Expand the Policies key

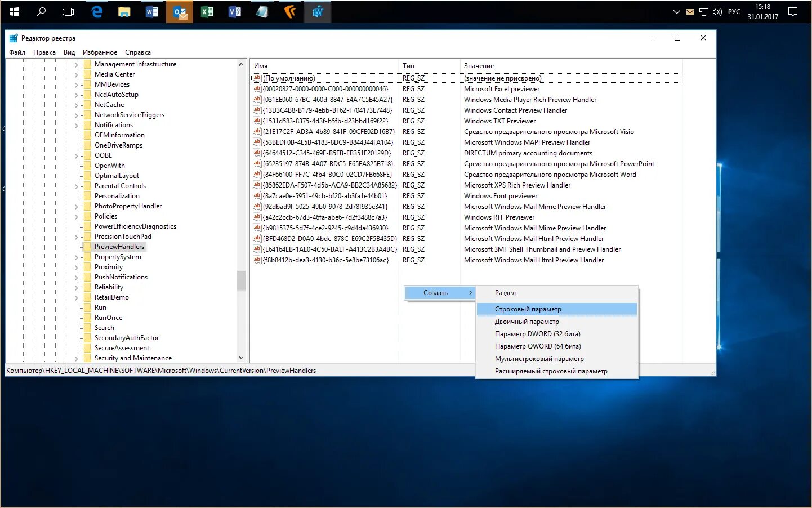click(x=77, y=217)
